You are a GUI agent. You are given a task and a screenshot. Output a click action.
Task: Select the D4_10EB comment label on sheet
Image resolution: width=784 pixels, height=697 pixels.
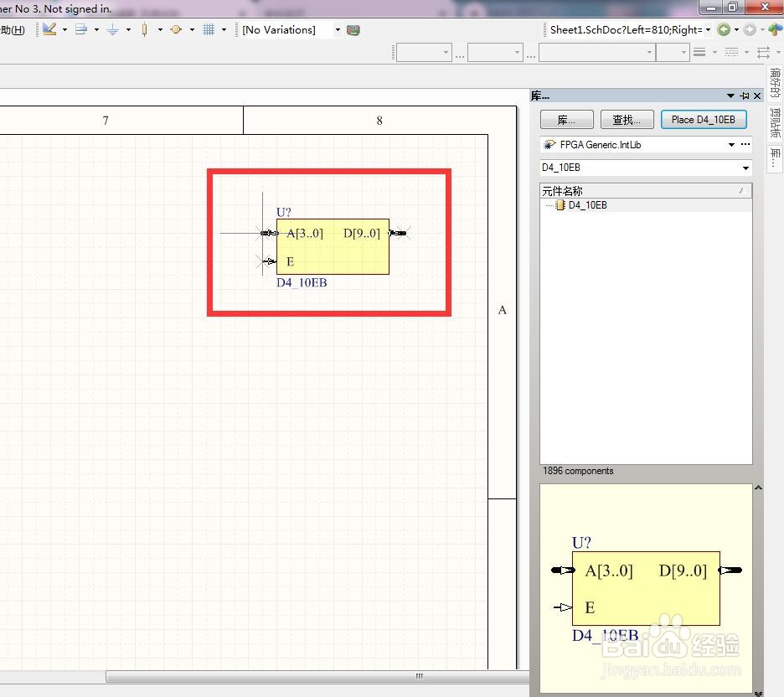[302, 282]
